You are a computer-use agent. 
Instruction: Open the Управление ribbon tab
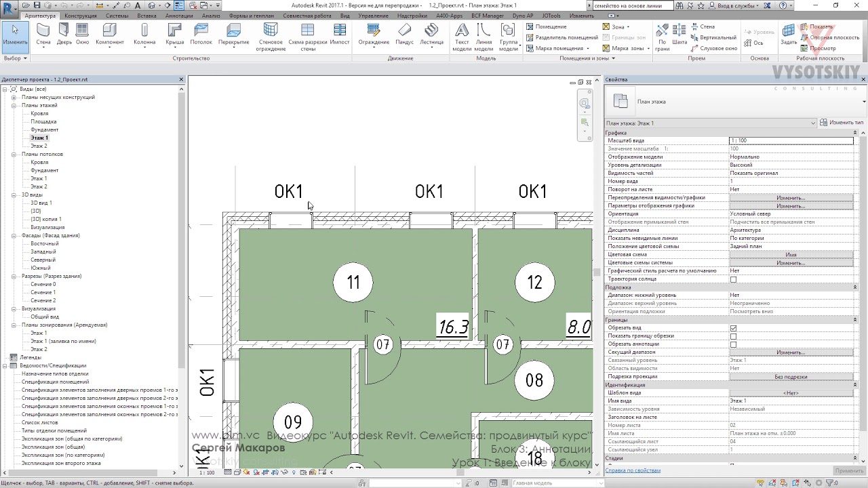pyautogui.click(x=374, y=16)
